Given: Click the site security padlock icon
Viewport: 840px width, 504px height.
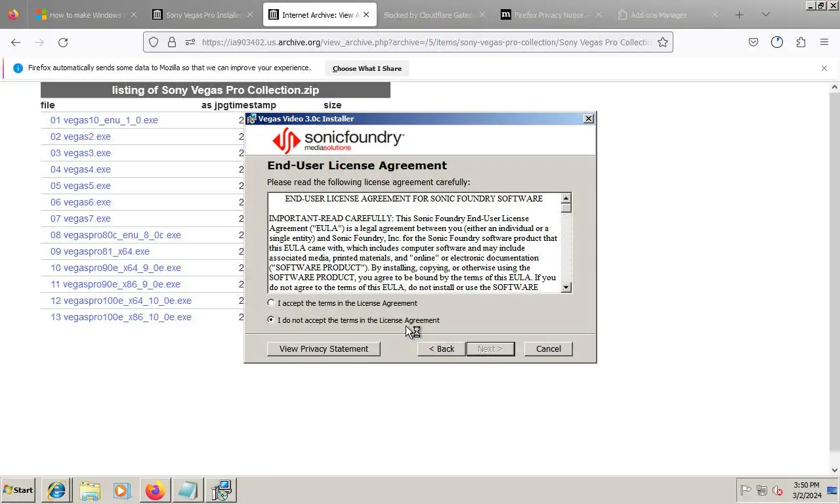Looking at the screenshot, I should 172,43.
